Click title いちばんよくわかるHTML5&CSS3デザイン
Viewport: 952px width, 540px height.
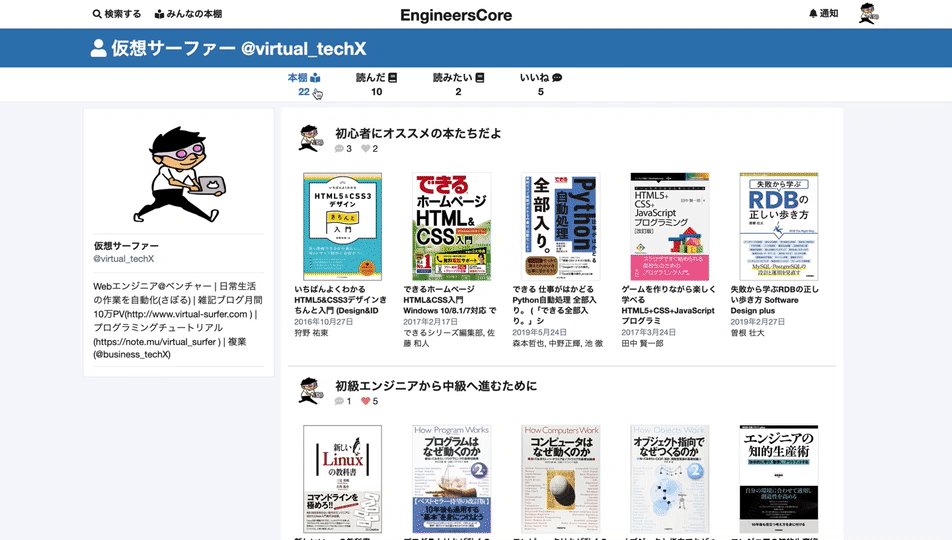coord(341,300)
